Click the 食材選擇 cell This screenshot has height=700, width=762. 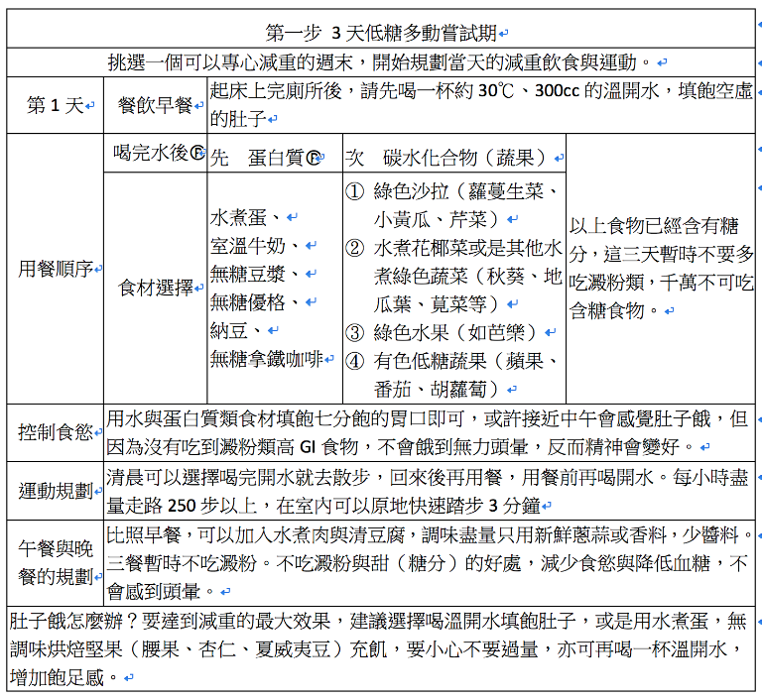[x=155, y=289]
